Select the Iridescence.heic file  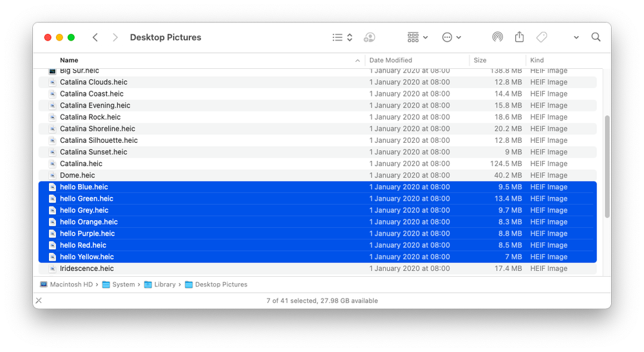point(317,268)
